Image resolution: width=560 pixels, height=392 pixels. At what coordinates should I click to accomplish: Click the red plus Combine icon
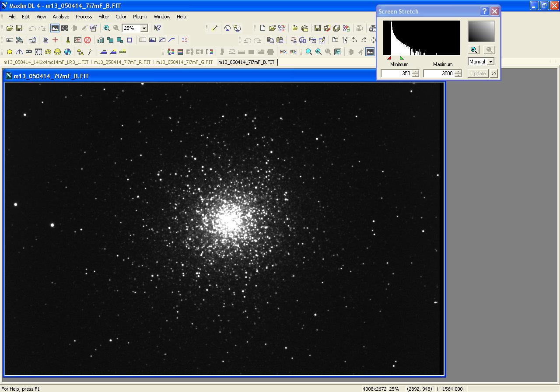click(55, 40)
